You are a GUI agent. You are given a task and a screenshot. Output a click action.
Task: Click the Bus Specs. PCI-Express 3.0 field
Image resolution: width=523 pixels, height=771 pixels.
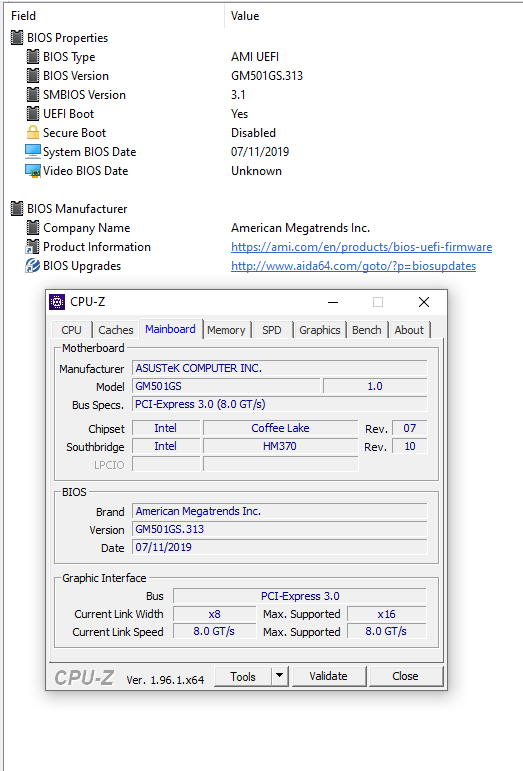pyautogui.click(x=280, y=404)
